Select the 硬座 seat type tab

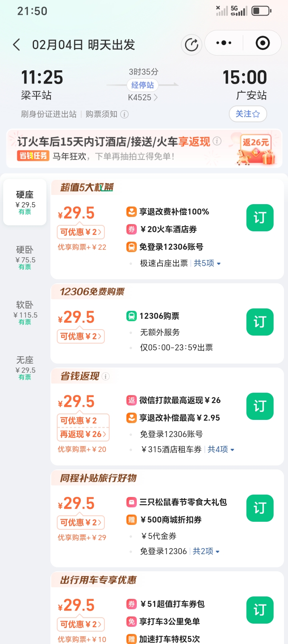click(25, 202)
